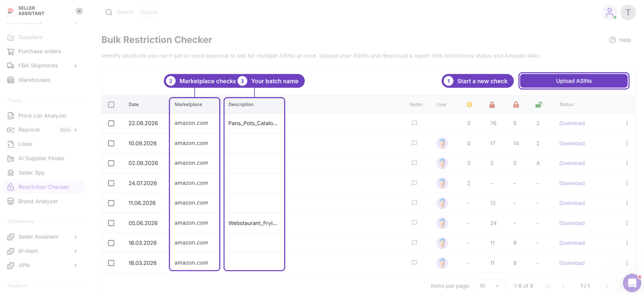Screen dimensions: 644x294
Task: Check the box for the 24.07.2026 row
Action: [111, 183]
